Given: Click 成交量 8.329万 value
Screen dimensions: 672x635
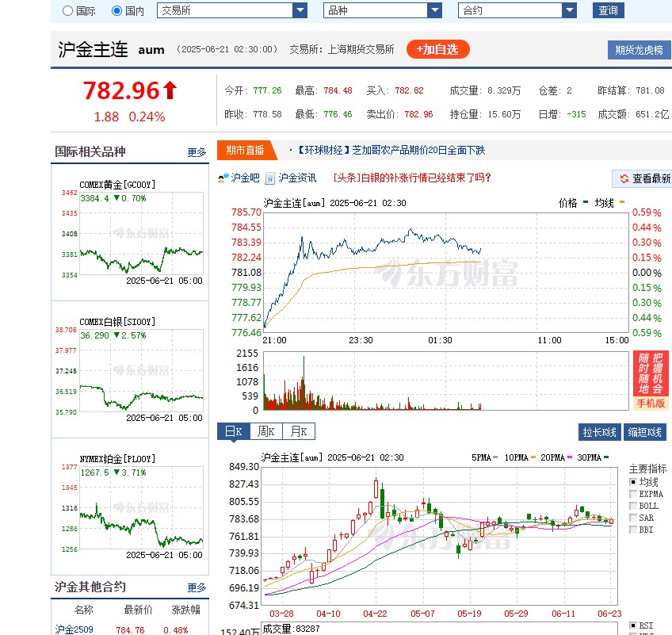Looking at the screenshot, I should point(504,90).
